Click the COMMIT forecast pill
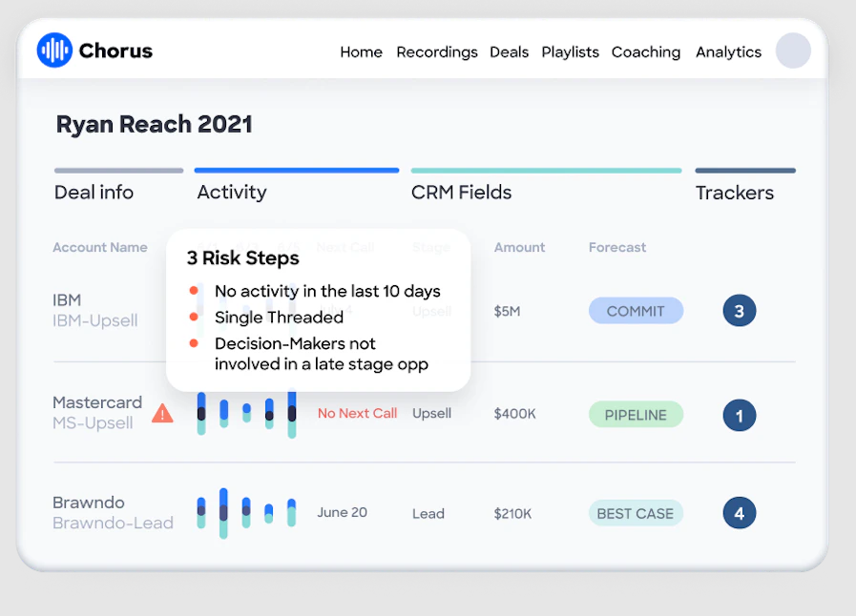 (636, 311)
